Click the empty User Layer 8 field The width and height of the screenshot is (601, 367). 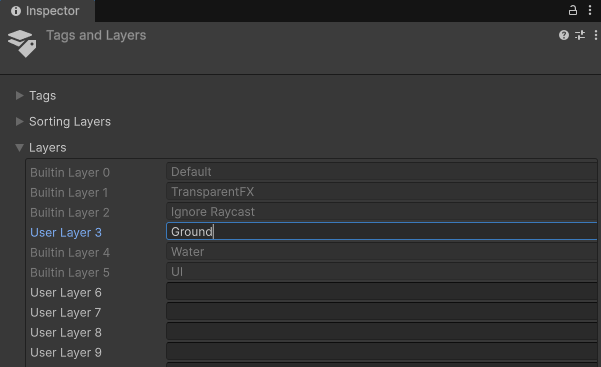(382, 331)
